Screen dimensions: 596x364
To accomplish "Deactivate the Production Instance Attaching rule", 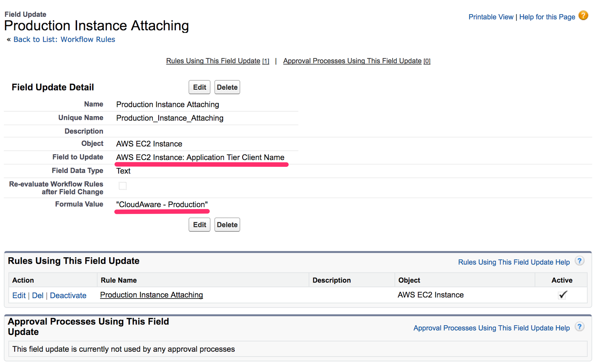I will point(68,296).
